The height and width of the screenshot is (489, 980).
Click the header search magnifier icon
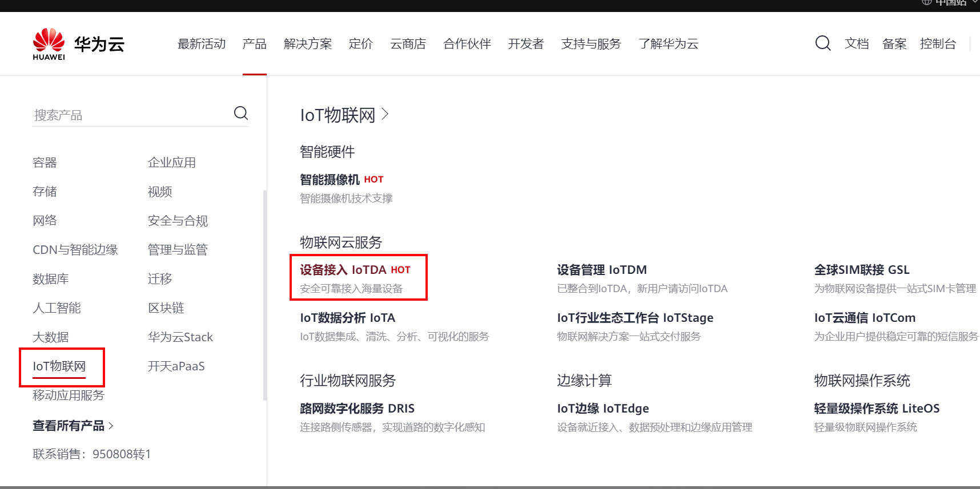pyautogui.click(x=822, y=43)
